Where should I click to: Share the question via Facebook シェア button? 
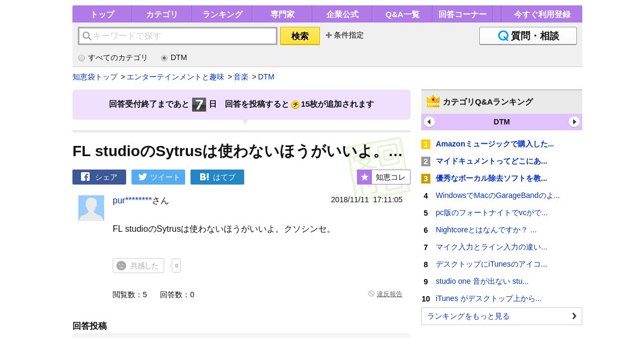click(x=99, y=177)
